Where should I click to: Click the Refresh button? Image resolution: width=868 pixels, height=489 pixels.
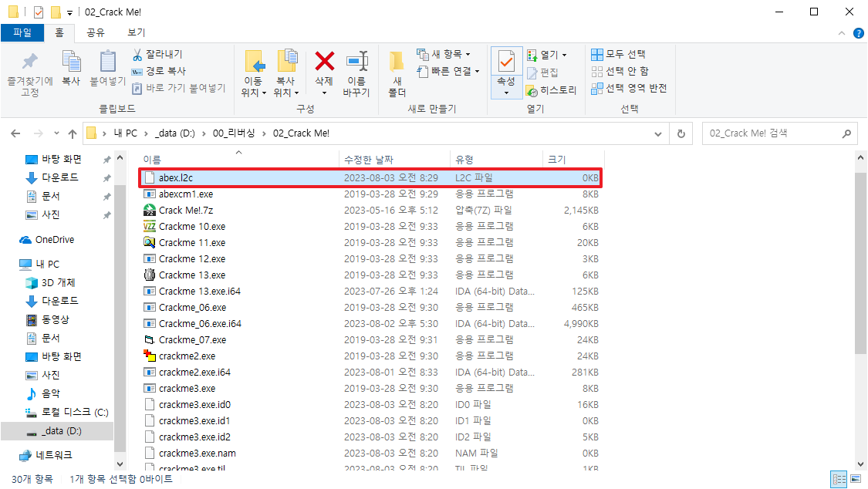coord(681,134)
